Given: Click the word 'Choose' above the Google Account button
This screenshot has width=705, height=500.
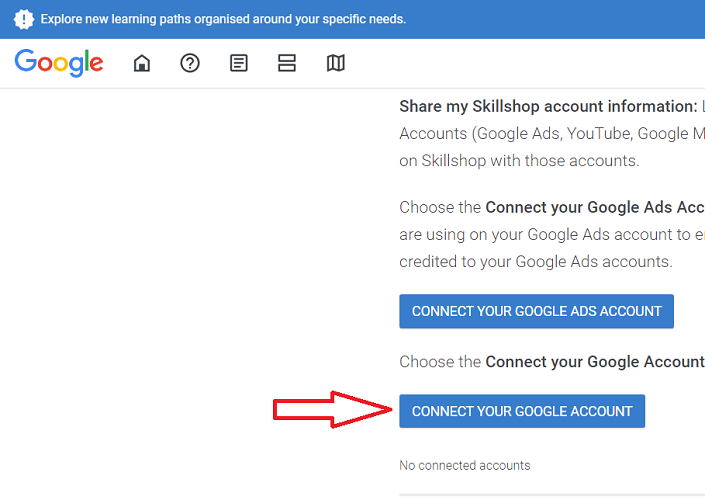Looking at the screenshot, I should (426, 361).
